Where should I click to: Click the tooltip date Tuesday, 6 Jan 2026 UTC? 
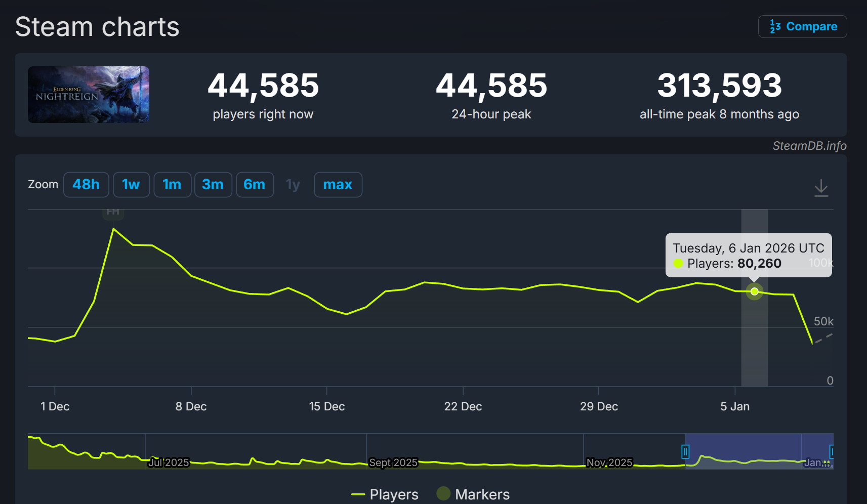749,248
